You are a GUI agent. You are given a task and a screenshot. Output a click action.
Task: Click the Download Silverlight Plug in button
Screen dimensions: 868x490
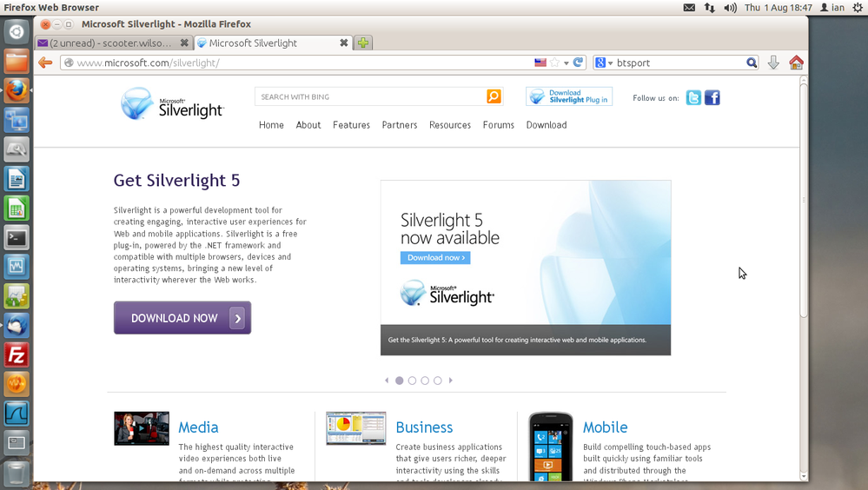click(x=569, y=96)
